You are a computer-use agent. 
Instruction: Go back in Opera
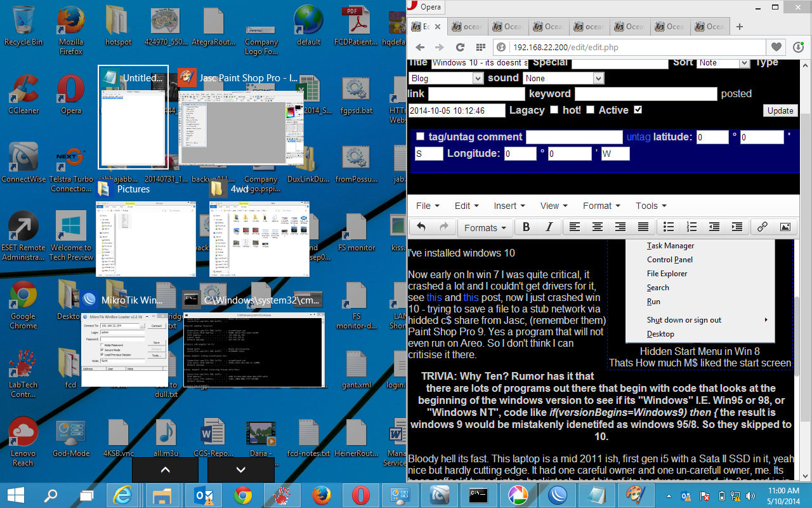419,47
